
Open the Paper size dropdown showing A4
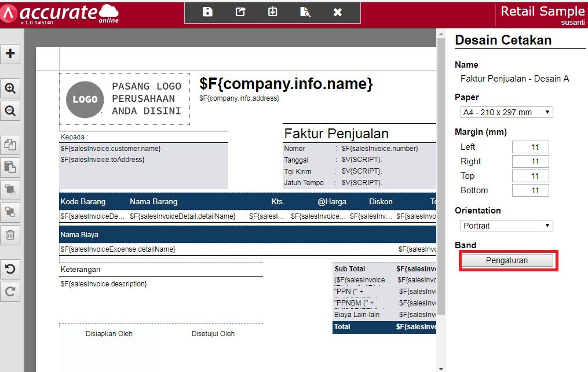(505, 112)
